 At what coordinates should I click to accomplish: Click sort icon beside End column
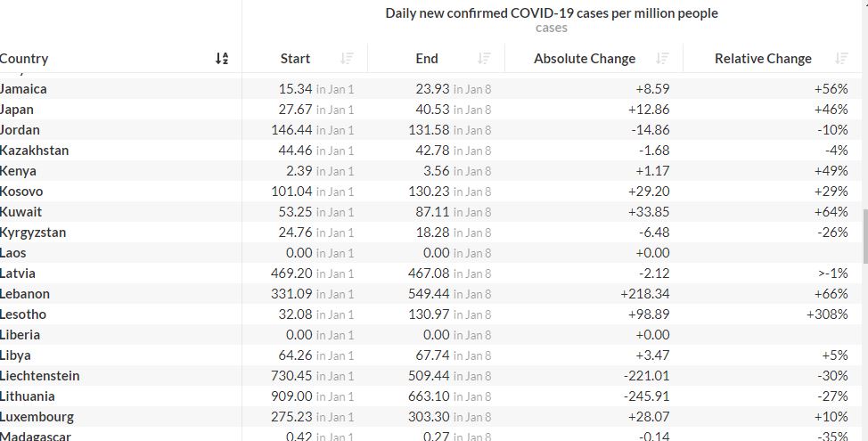coord(485,58)
